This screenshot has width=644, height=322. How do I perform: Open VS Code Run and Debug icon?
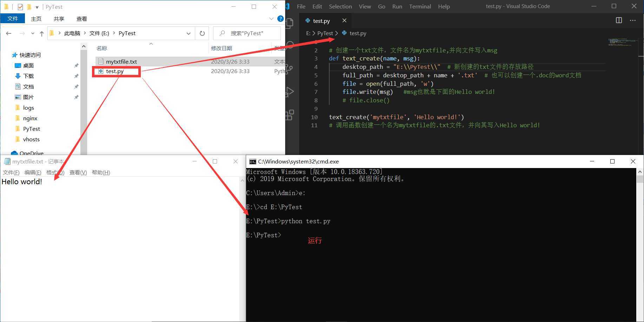pos(290,92)
